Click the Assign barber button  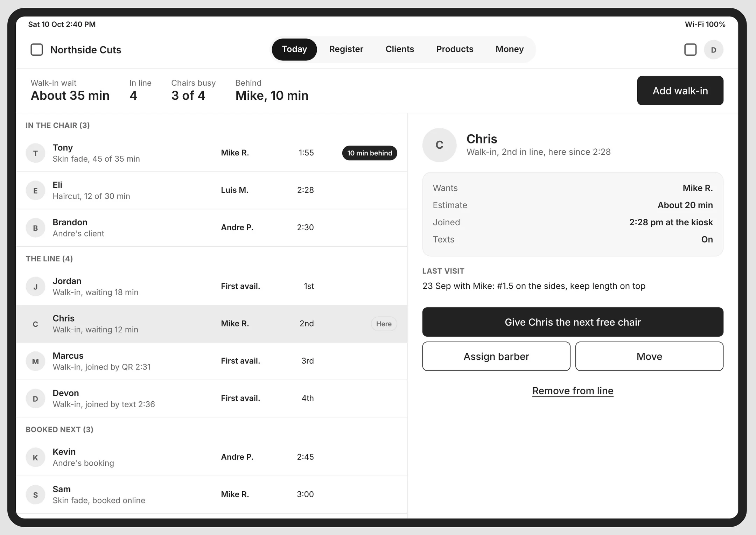[496, 356]
